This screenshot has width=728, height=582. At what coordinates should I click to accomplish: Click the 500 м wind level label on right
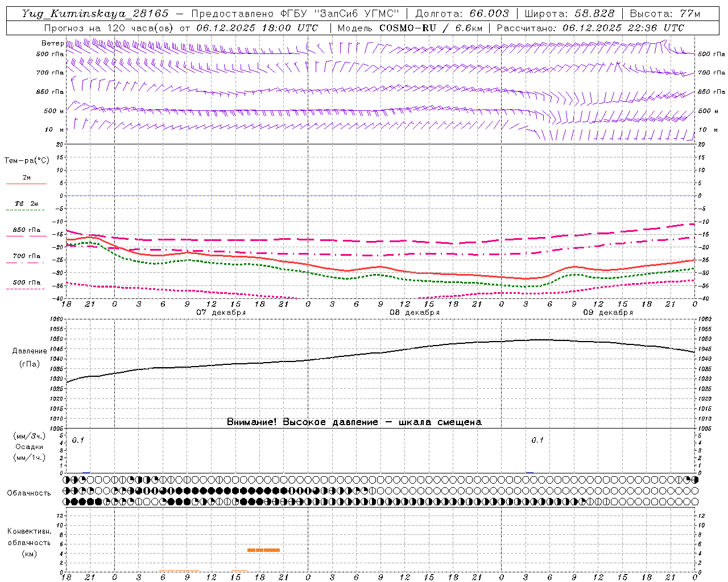708,111
